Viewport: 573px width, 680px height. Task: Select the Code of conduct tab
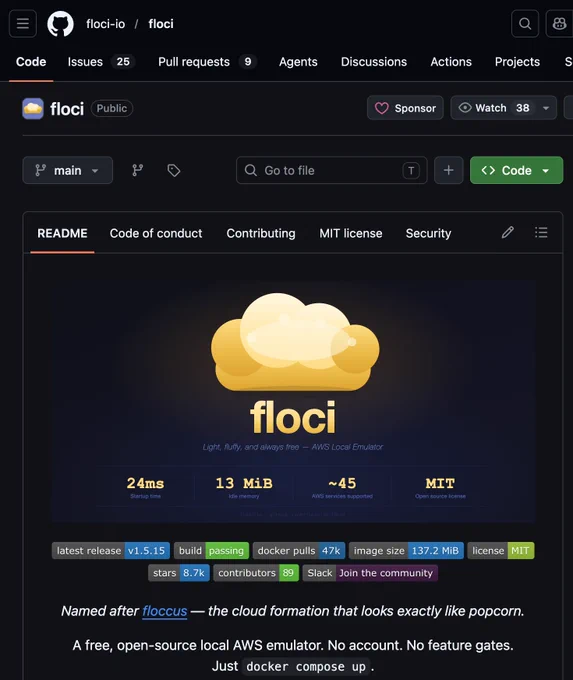point(156,233)
